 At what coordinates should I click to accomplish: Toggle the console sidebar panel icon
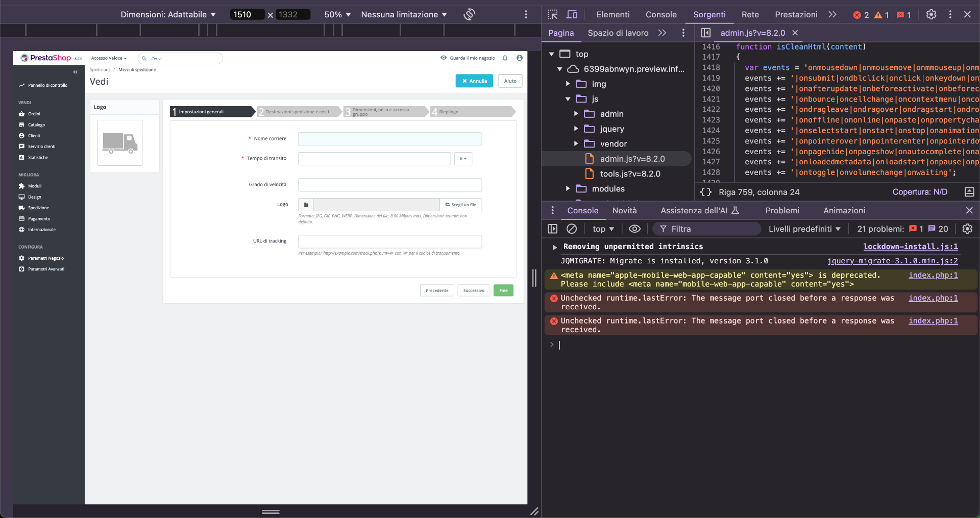[x=552, y=229]
